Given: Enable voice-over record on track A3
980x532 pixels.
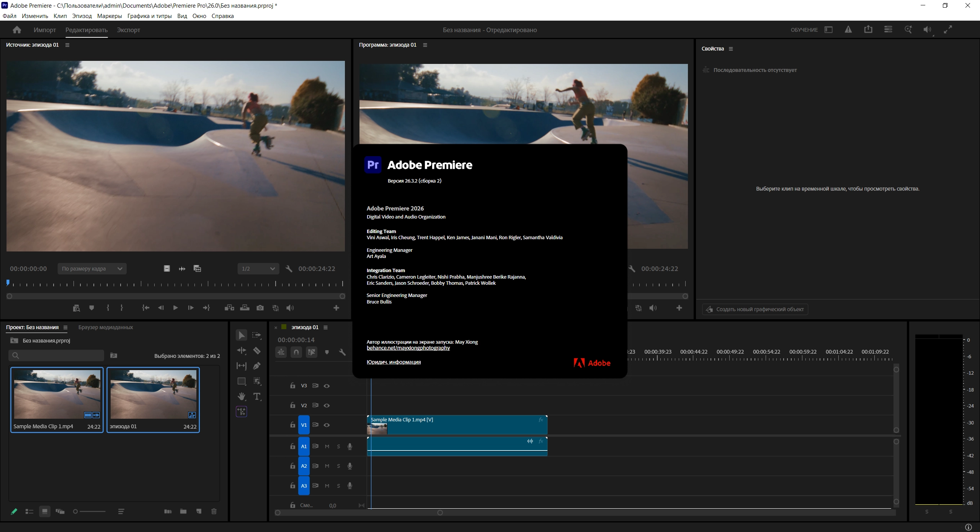Looking at the screenshot, I should coord(350,486).
